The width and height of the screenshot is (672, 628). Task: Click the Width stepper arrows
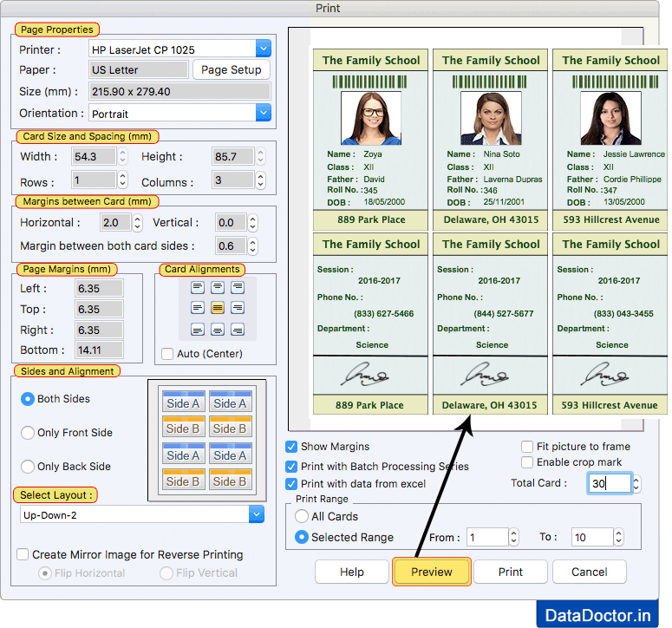click(123, 156)
